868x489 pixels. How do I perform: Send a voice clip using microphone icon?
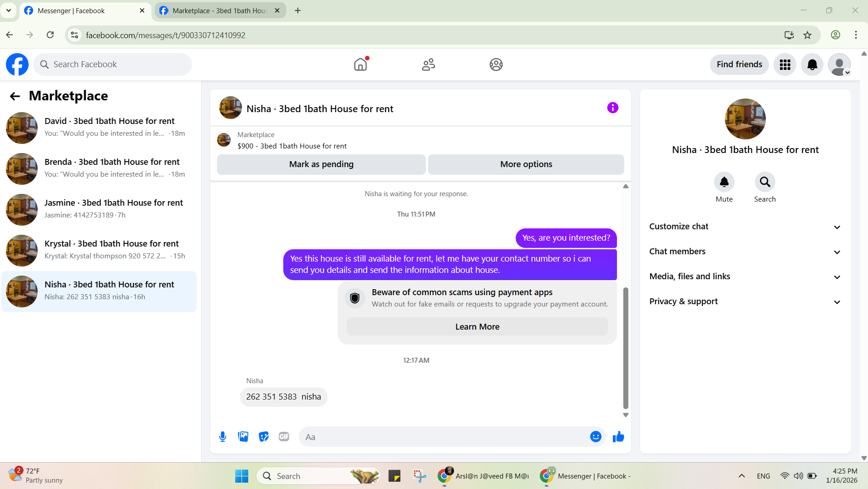222,437
